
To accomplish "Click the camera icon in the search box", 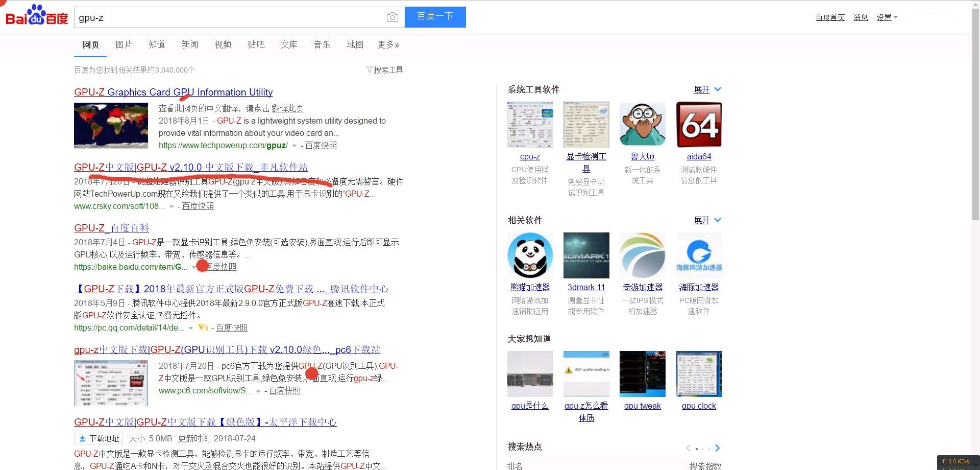I will click(x=392, y=17).
